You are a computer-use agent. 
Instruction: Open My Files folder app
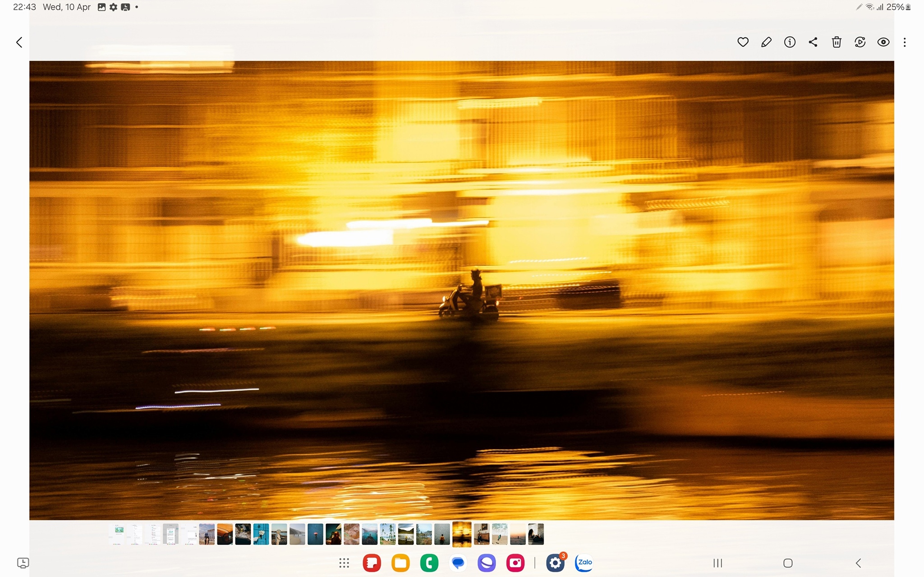(x=400, y=563)
